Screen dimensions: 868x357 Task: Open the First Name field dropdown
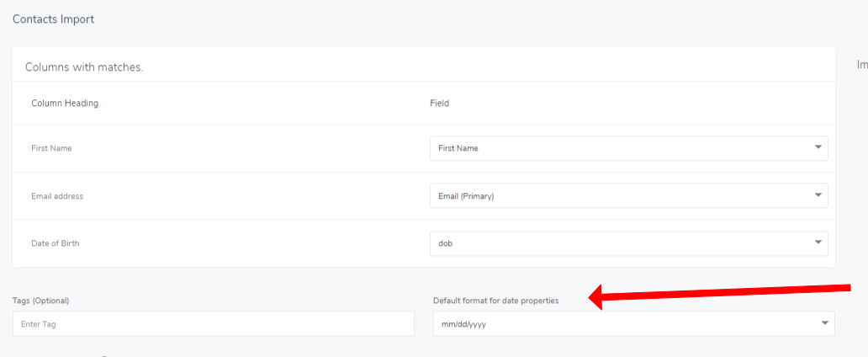(629, 148)
